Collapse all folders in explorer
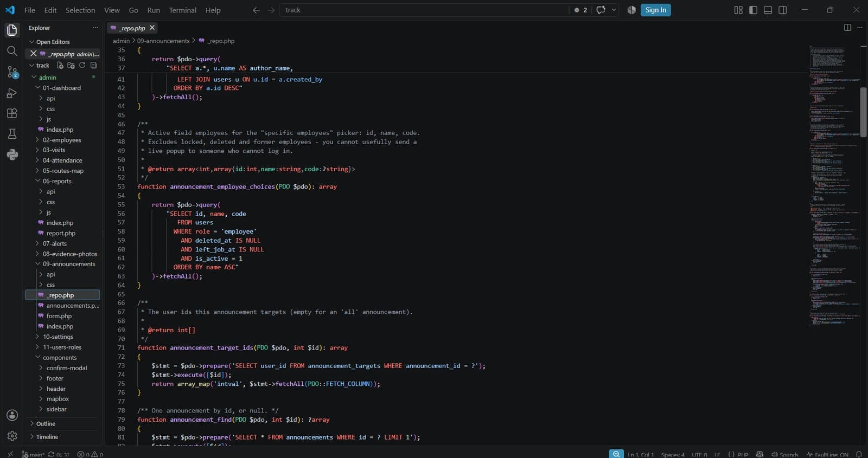The image size is (868, 458). pos(94,65)
